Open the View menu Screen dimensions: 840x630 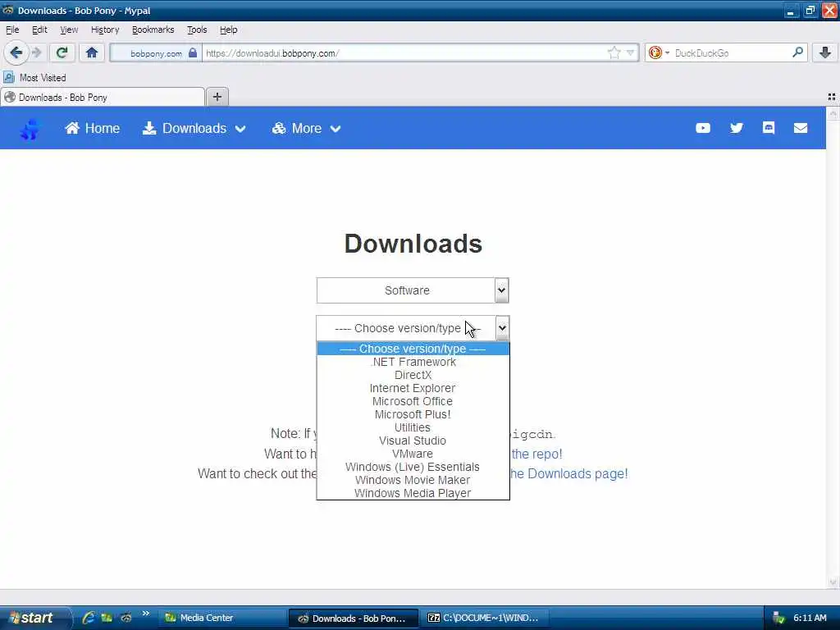[69, 30]
